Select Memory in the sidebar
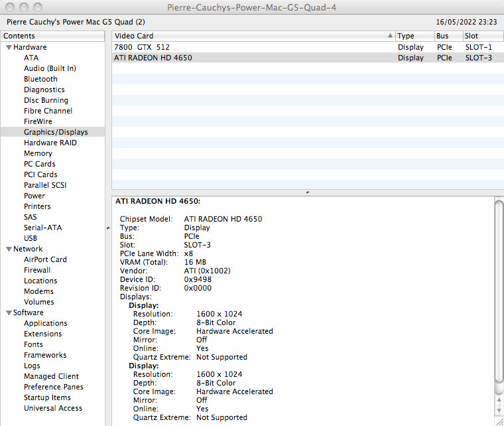Viewport: 504px width, 426px height. pyautogui.click(x=38, y=153)
